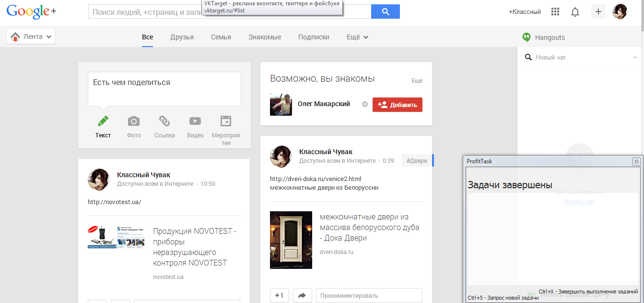Dismiss the Олег Макарский suggestion

(365, 104)
